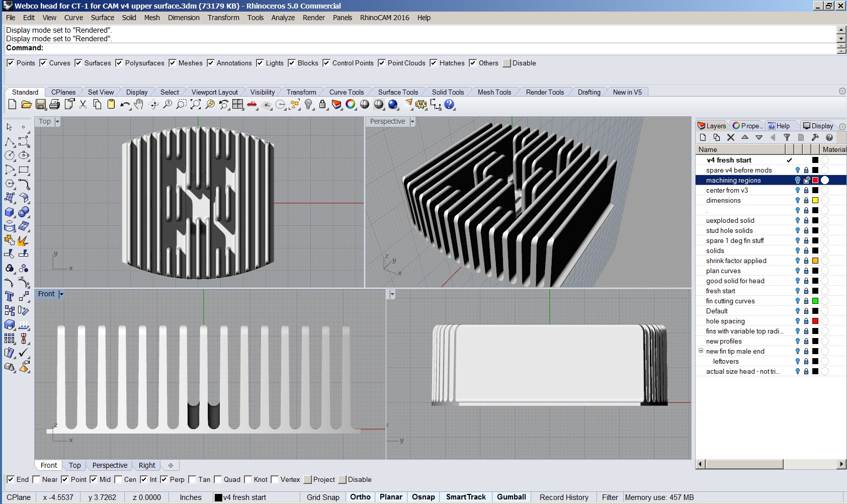The width and height of the screenshot is (847, 504).
Task: Toggle the Meshes filter checkbox
Action: tap(172, 63)
